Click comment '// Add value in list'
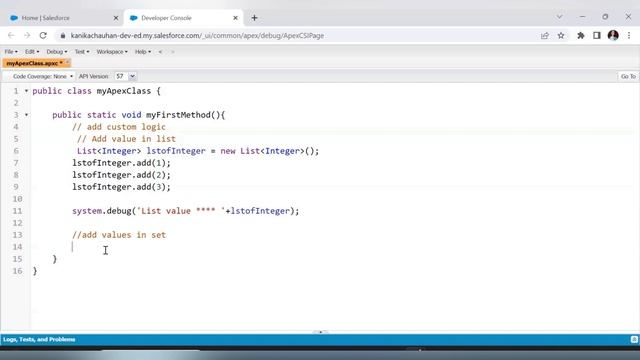 [126, 139]
